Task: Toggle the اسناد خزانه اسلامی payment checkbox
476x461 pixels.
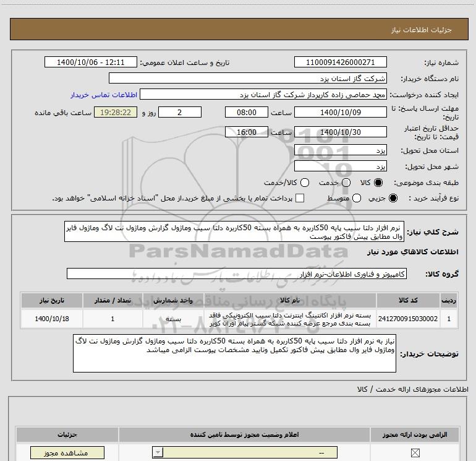Action: 300,198
